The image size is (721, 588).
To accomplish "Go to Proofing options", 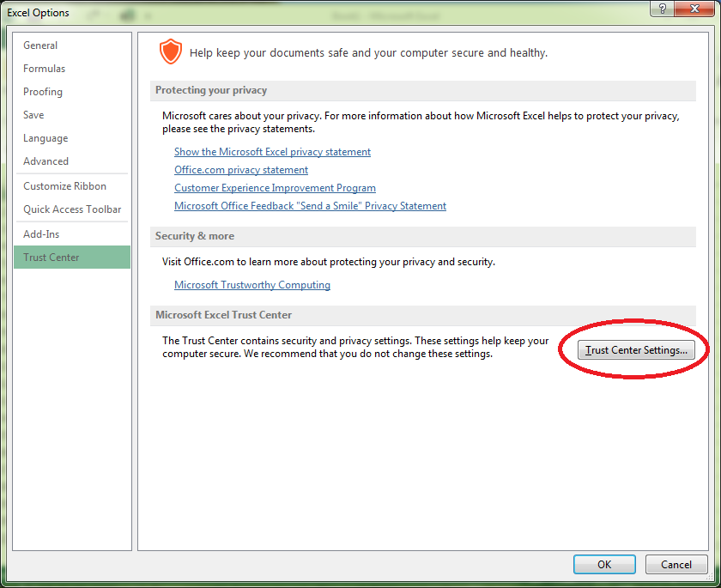I will pos(72,92).
